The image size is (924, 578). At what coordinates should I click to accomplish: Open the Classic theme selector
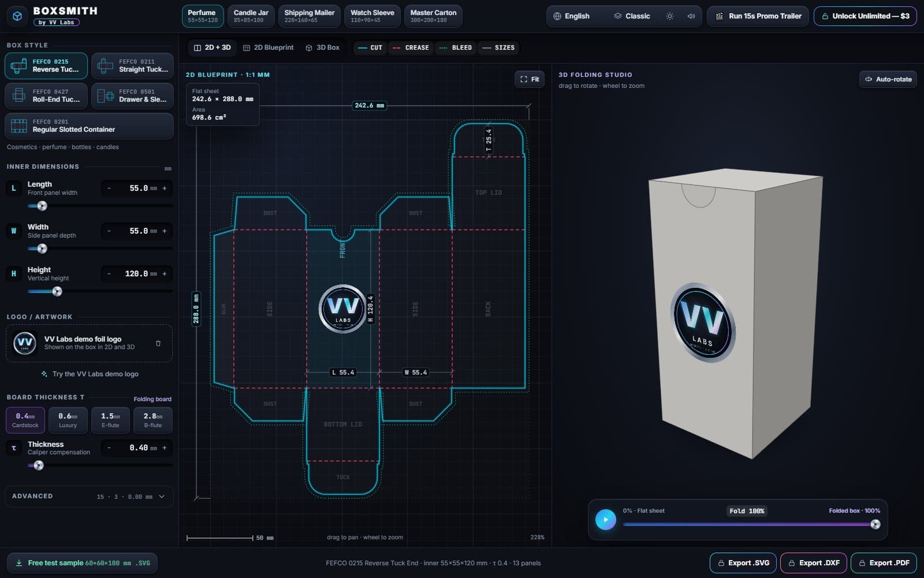[x=632, y=16]
